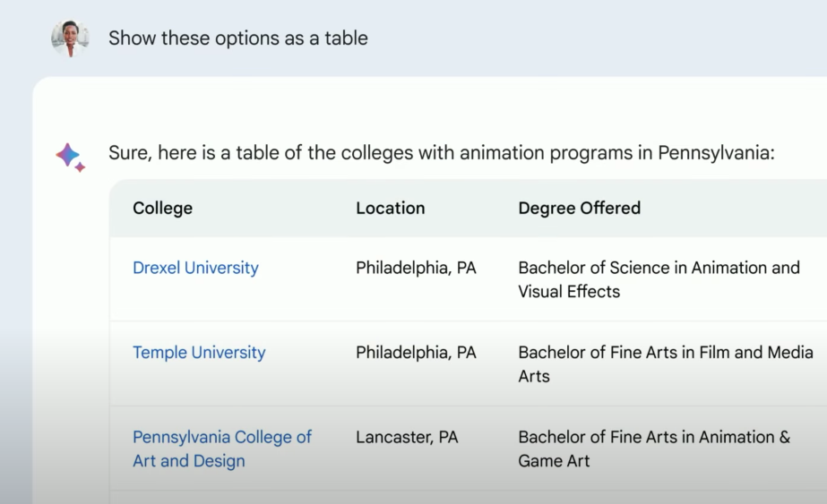
Task: Click the large four-point star of Bard logo
Action: pyautogui.click(x=67, y=155)
